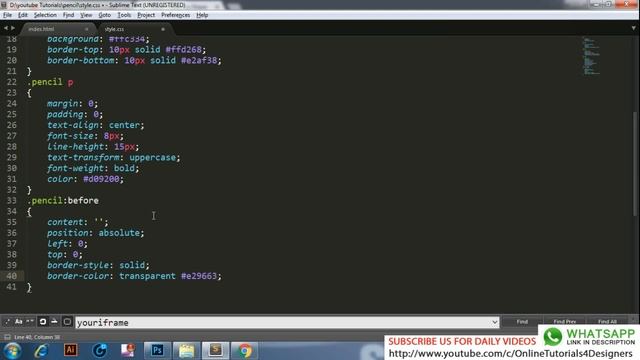This screenshot has height=360, width=640.
Task: Click the content: '' line
Action: click(x=78, y=222)
